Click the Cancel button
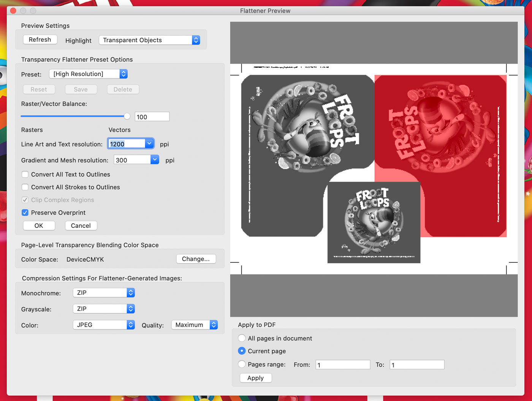532x401 pixels. tap(81, 226)
